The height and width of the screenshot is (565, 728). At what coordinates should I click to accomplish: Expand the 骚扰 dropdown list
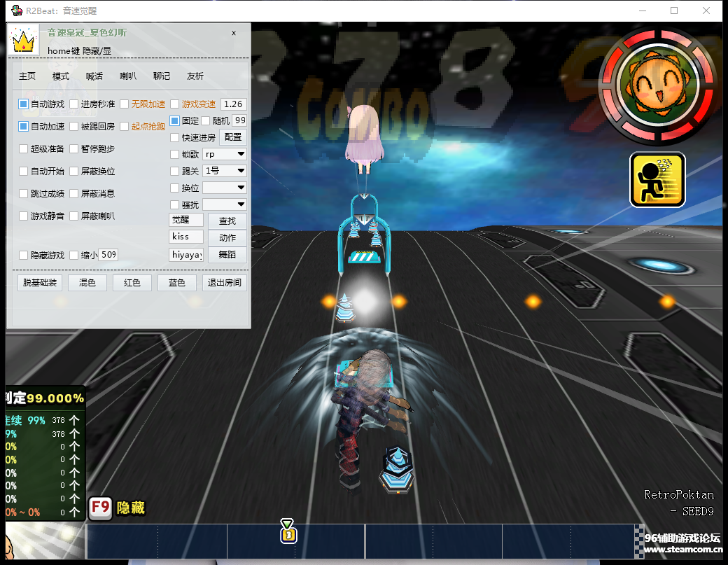pyautogui.click(x=223, y=204)
